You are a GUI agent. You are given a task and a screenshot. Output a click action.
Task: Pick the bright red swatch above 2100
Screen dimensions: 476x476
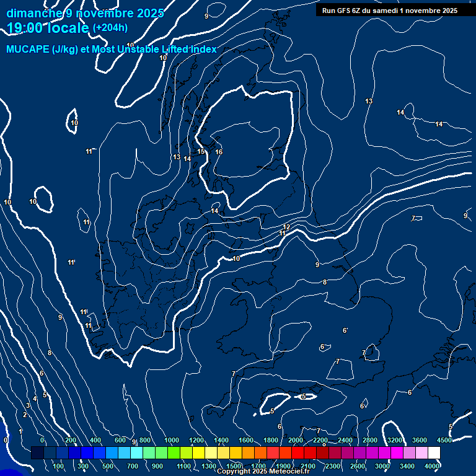(x=310, y=453)
